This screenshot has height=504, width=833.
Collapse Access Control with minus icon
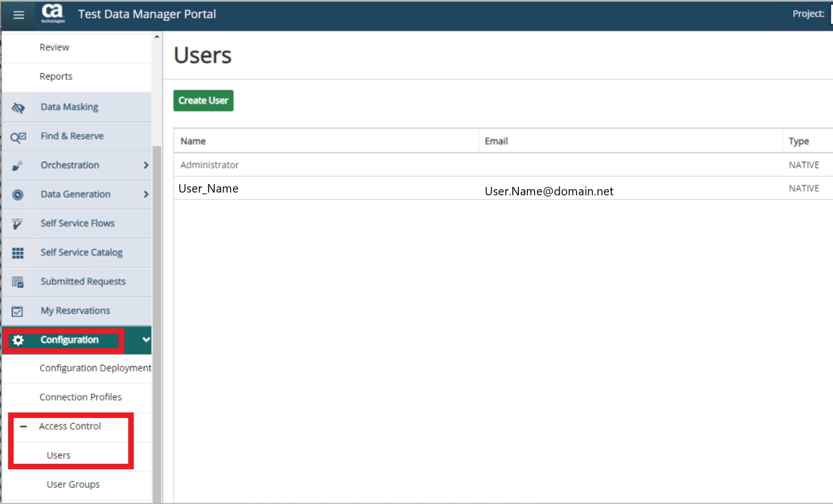pos(23,426)
